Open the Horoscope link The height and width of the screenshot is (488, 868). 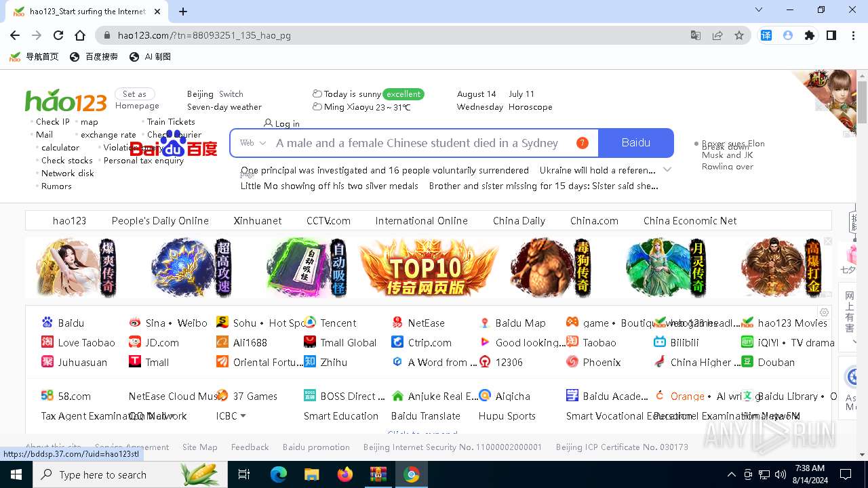tap(530, 107)
